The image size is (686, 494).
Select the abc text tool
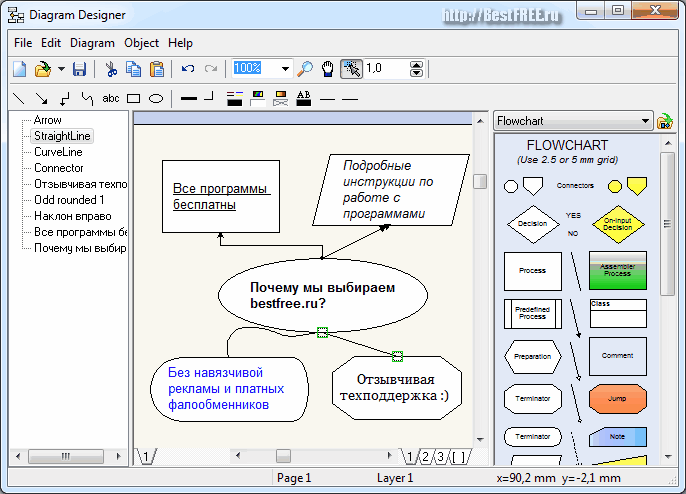pos(111,98)
